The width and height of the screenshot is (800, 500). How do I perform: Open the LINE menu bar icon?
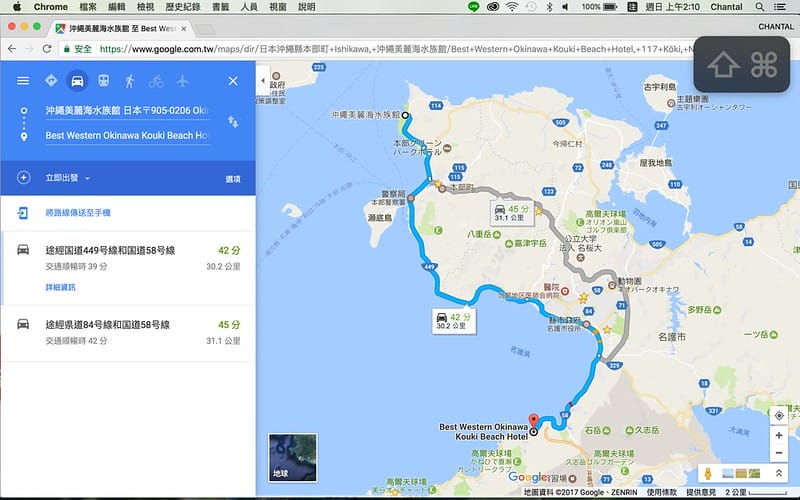tap(473, 7)
